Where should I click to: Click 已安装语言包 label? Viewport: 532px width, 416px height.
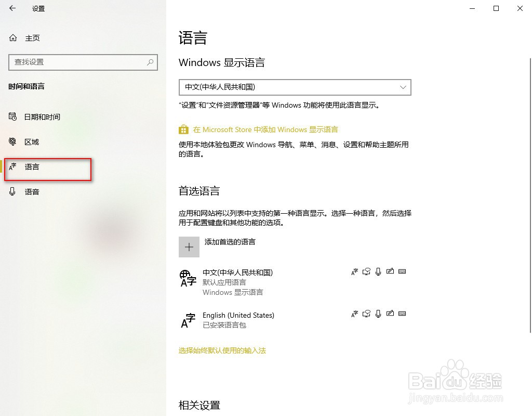pyautogui.click(x=224, y=325)
